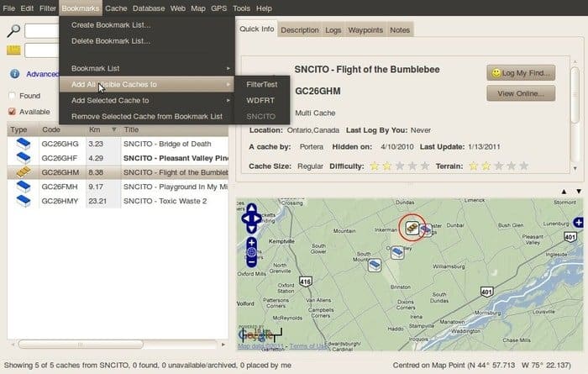
Task: Open the Help menu
Action: coord(264,8)
